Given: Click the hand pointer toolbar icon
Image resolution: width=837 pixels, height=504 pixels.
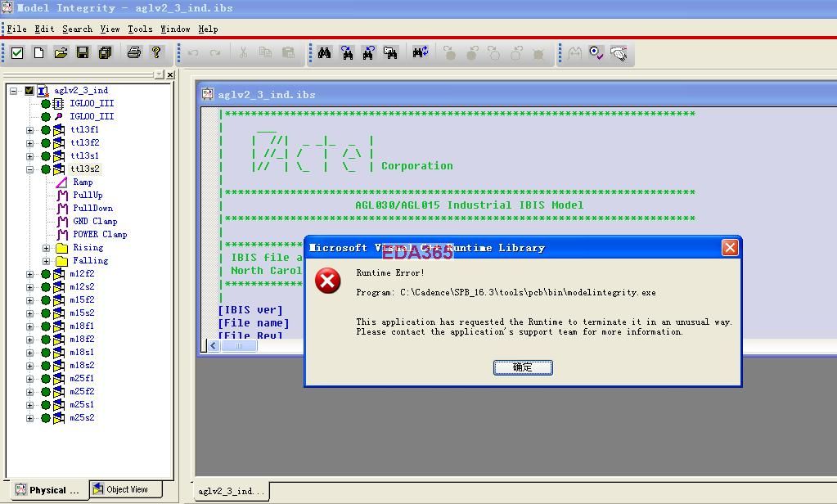Looking at the screenshot, I should point(619,53).
